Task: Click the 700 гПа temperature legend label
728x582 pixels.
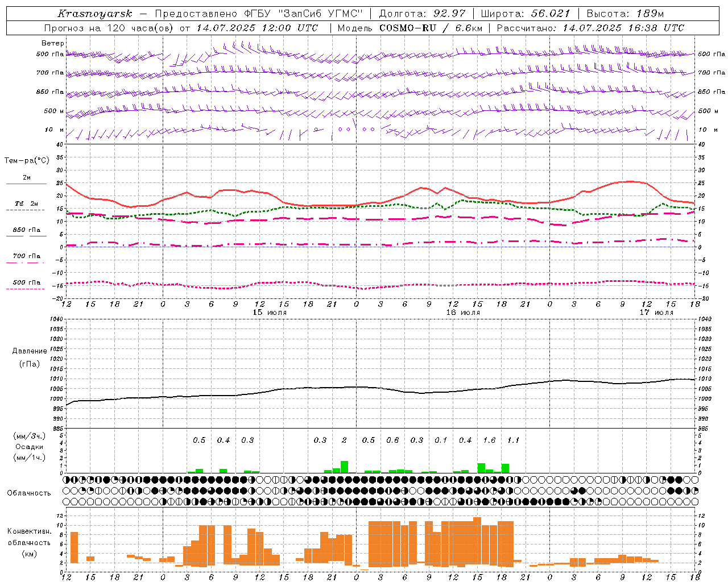Action: 27,256
